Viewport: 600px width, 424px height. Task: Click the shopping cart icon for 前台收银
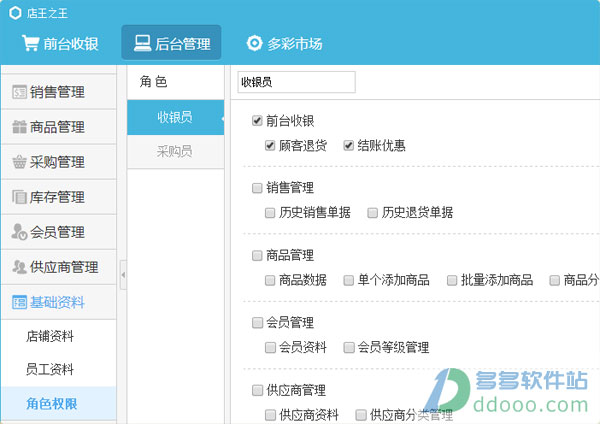coord(30,43)
